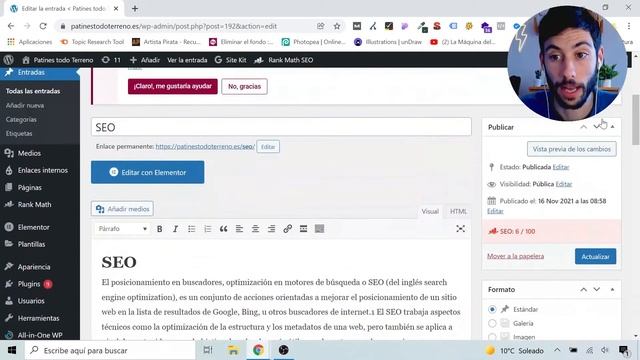Open the Párrafo paragraph style dropdown

click(x=122, y=229)
